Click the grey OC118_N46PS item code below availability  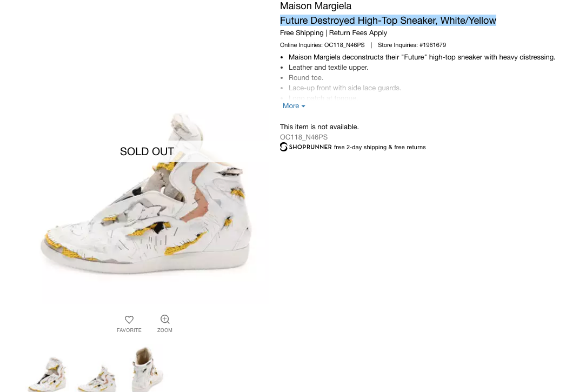[x=304, y=137]
